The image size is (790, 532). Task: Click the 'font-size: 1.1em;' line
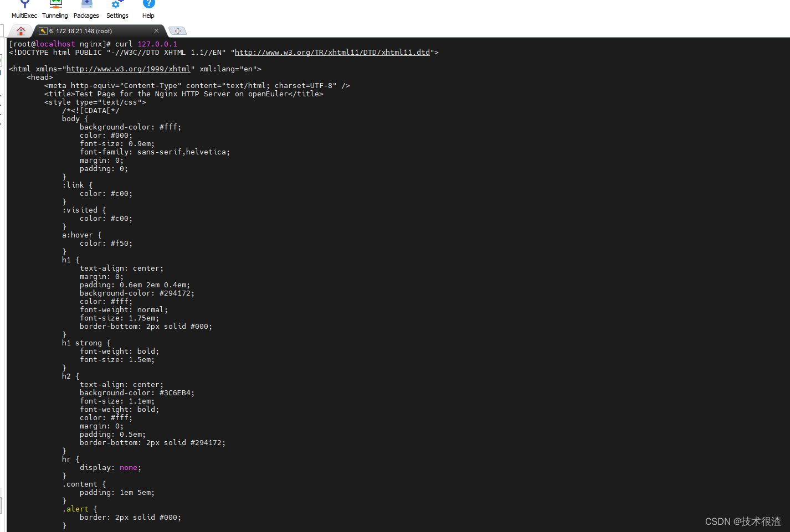pyautogui.click(x=117, y=401)
